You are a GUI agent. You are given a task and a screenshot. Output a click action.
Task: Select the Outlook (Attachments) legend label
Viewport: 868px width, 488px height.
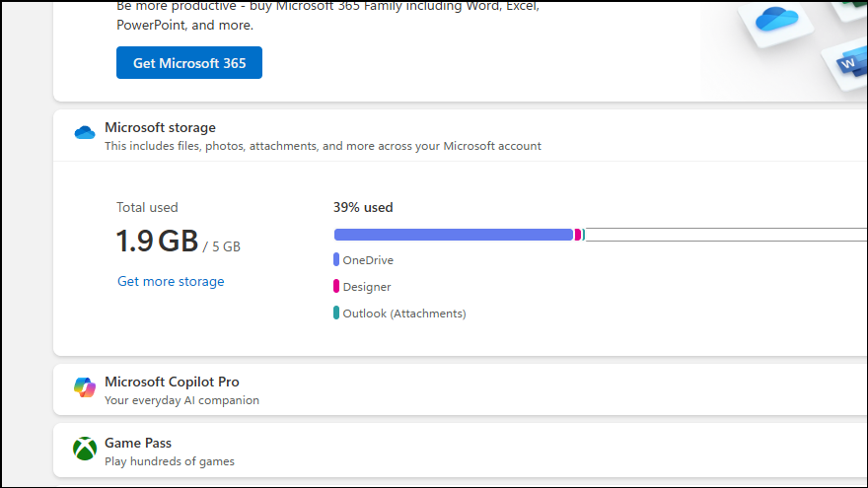click(404, 314)
